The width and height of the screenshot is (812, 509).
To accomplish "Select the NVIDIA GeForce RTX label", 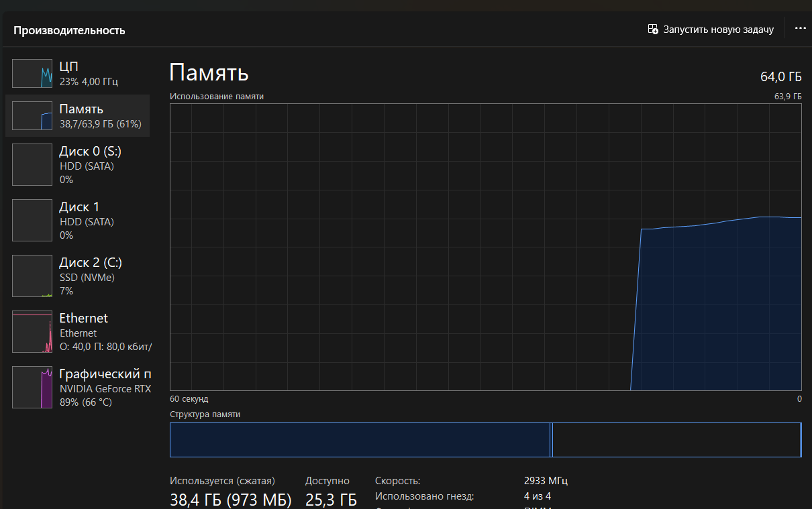I will click(x=105, y=388).
